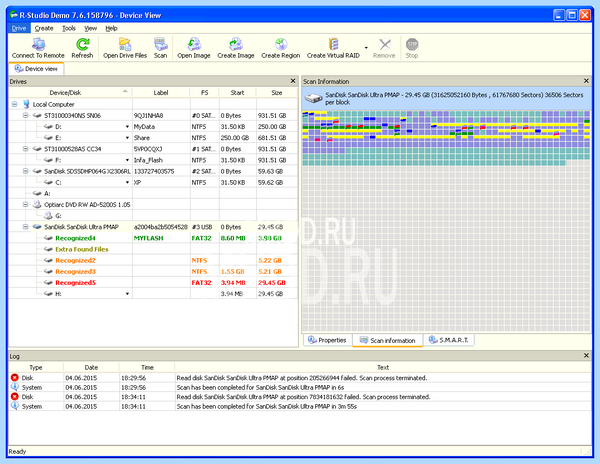The height and width of the screenshot is (464, 600).
Task: Sort drives by Device/Disk column header
Action: [70, 93]
